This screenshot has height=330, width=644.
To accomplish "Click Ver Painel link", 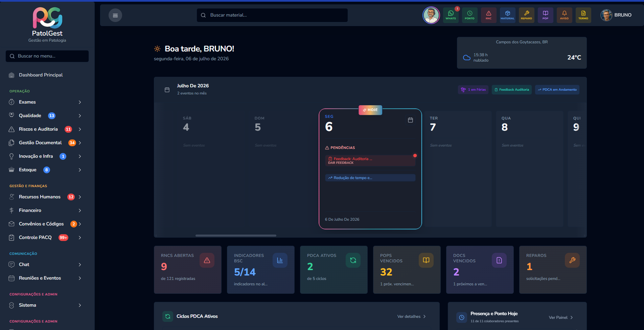I will click(561, 317).
